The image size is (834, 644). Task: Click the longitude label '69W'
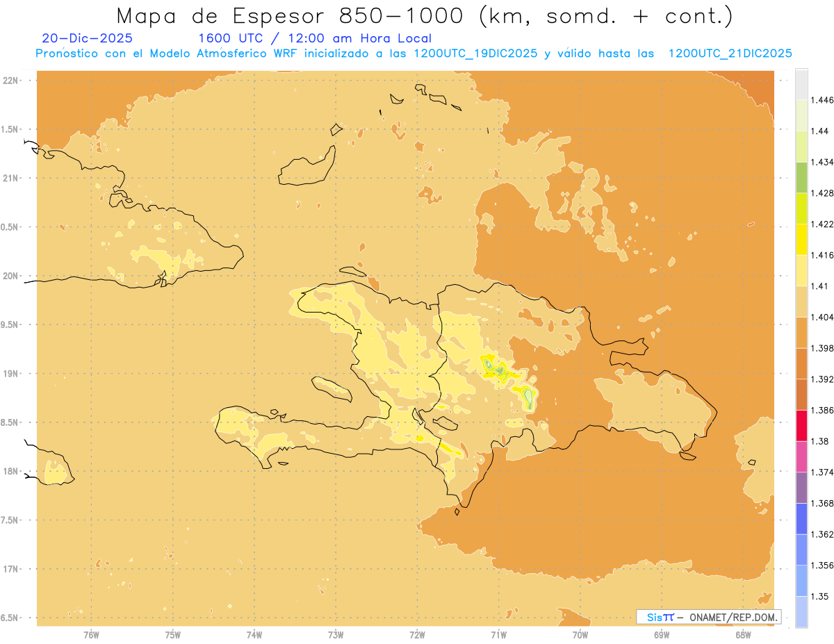tap(662, 635)
